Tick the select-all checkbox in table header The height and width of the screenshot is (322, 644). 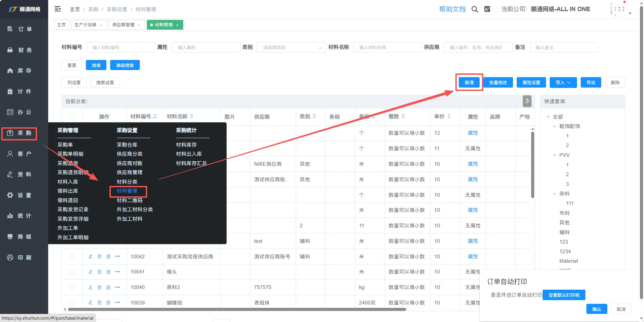pyautogui.click(x=72, y=117)
